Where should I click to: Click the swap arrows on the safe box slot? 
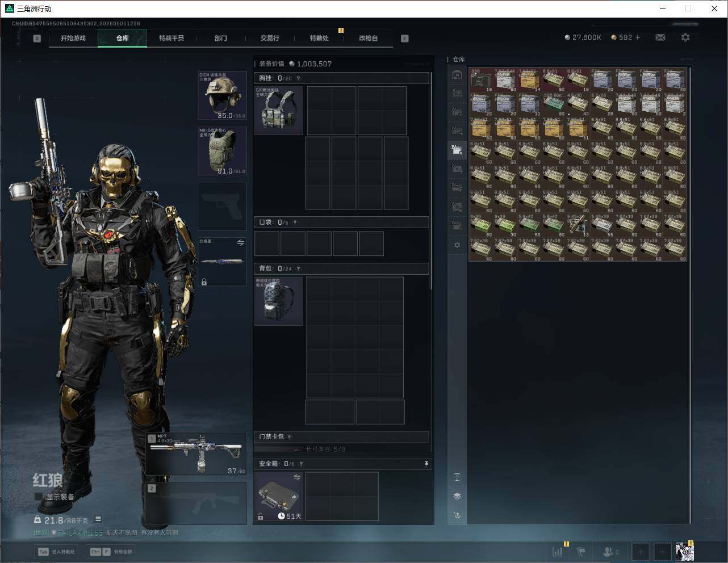pos(296,478)
